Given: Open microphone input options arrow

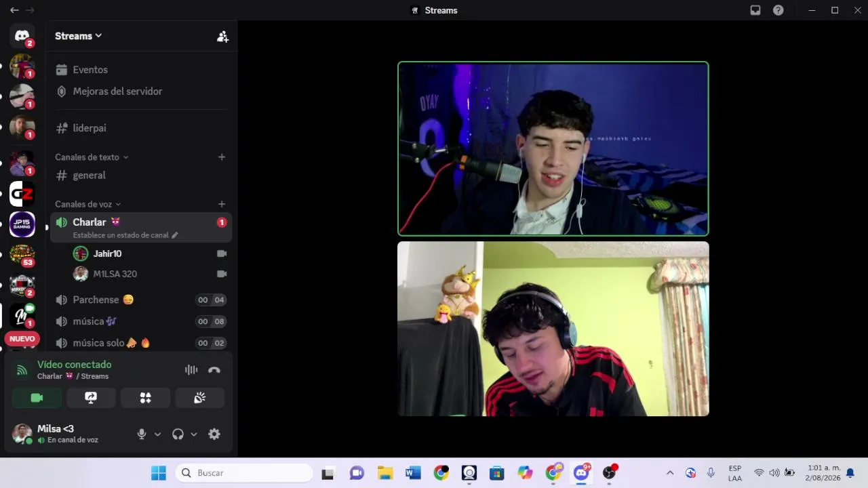Looking at the screenshot, I should [157, 434].
